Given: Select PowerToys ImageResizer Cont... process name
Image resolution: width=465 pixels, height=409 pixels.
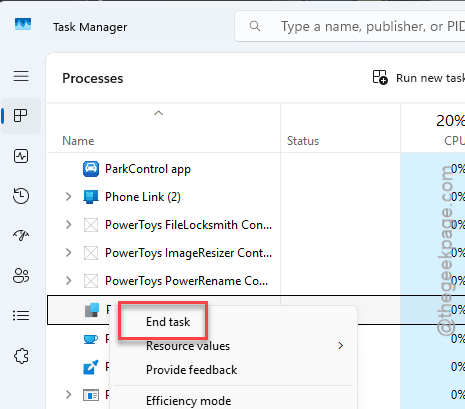Looking at the screenshot, I should pos(188,253).
